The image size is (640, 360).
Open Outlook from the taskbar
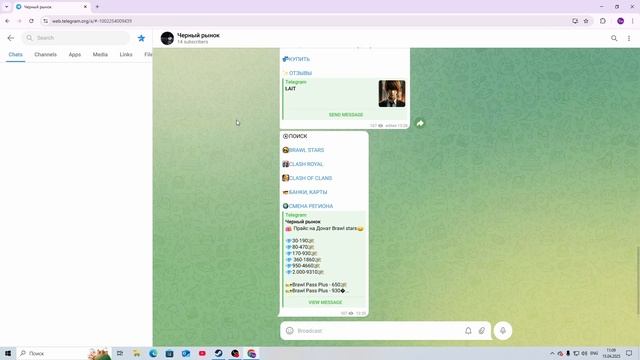[186, 353]
